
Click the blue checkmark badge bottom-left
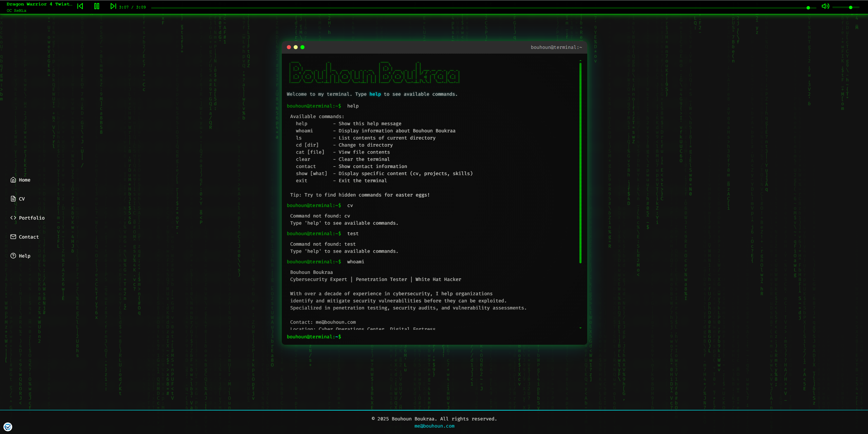tap(8, 427)
